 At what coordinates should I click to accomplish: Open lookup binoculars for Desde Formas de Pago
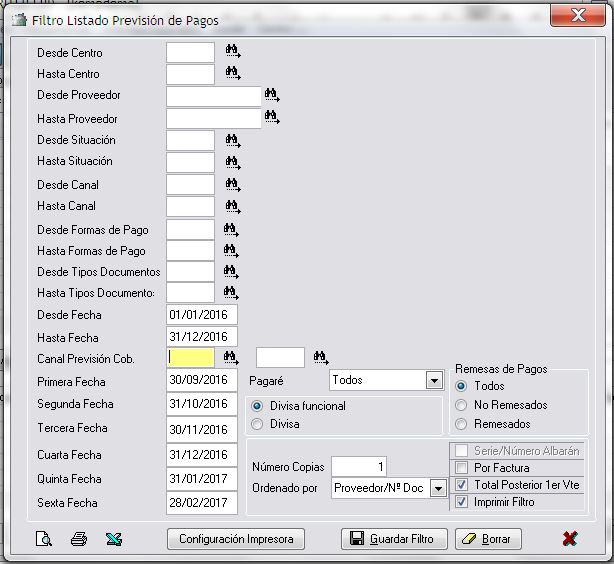[231, 230]
